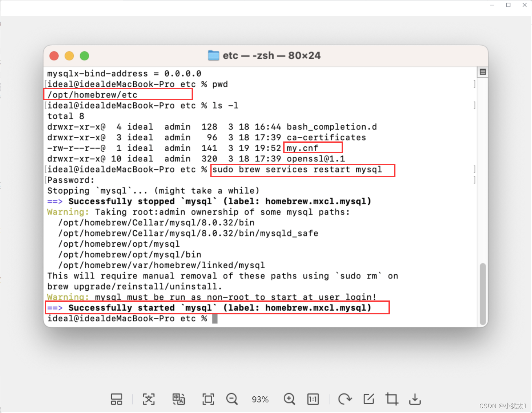The height and width of the screenshot is (413, 532).
Task: Click the 'mysql must be run as non-root' warning
Action: pyautogui.click(x=212, y=297)
